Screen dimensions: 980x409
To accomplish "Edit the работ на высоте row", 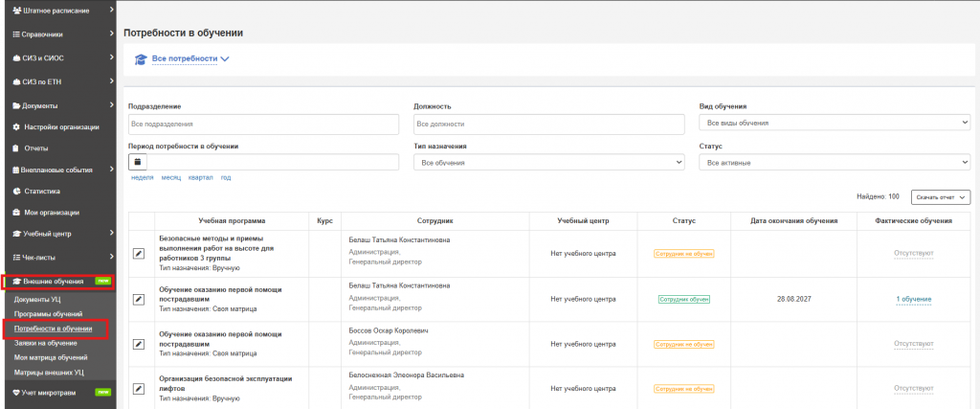I will point(139,253).
